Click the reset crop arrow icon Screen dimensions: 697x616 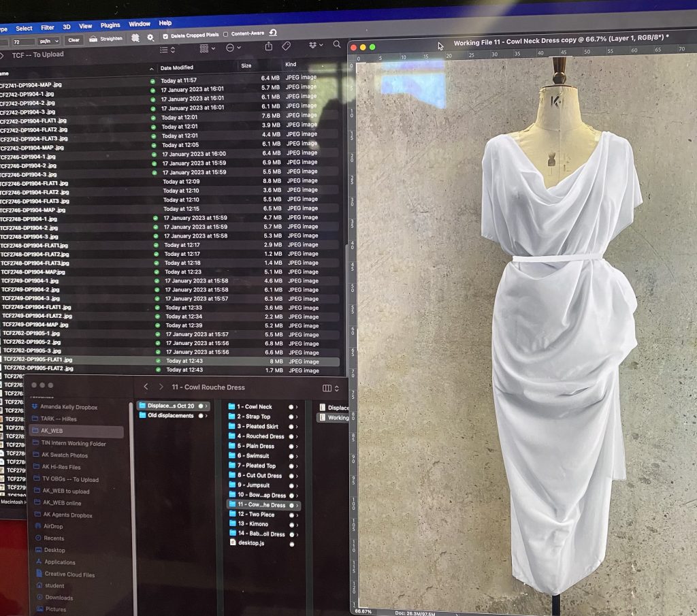click(x=273, y=33)
